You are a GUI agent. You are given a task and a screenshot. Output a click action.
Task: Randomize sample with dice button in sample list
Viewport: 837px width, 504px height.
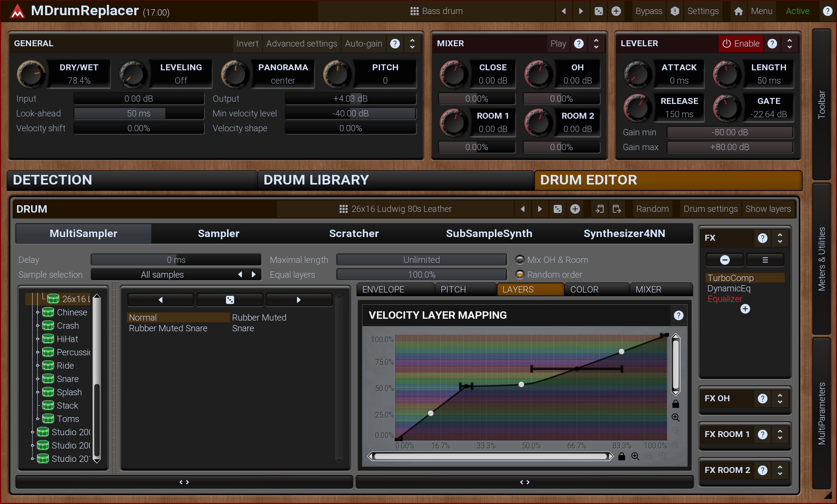pyautogui.click(x=230, y=300)
